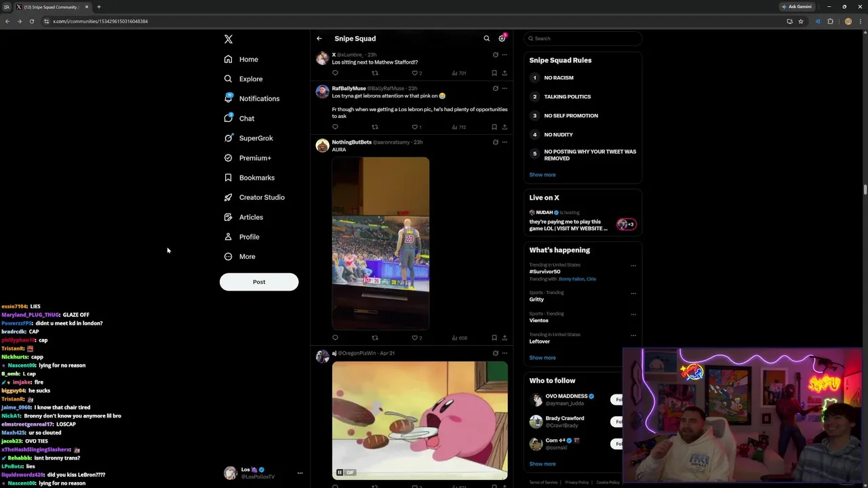The image size is (868, 488).
Task: Open Terms of Service footer link
Action: click(543, 483)
